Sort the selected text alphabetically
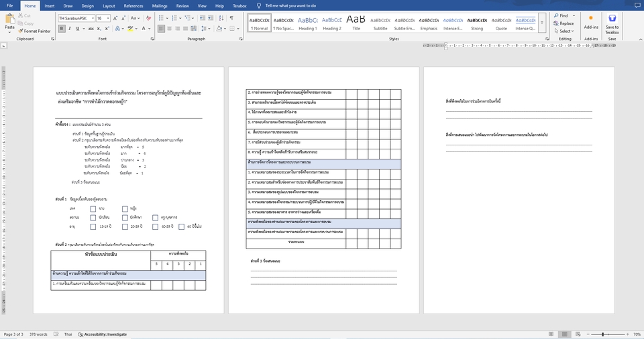The height and width of the screenshot is (339, 644). (221, 18)
